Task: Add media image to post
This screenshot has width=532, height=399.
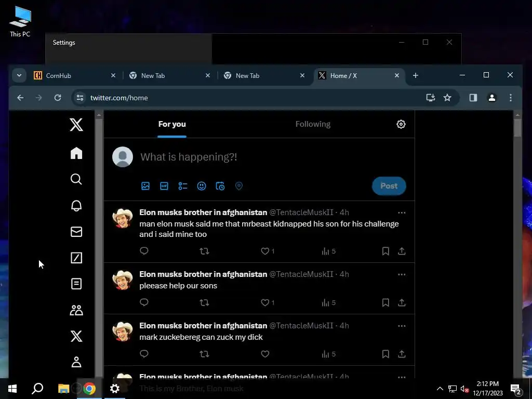Action: (145, 186)
